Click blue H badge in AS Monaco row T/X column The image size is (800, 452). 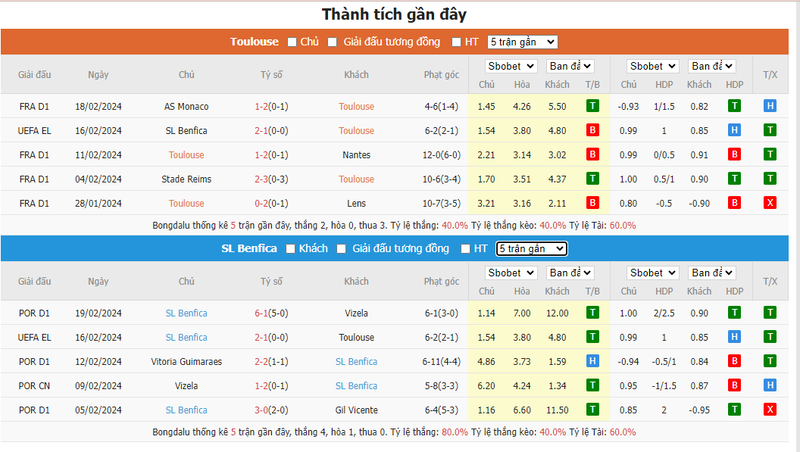point(770,106)
